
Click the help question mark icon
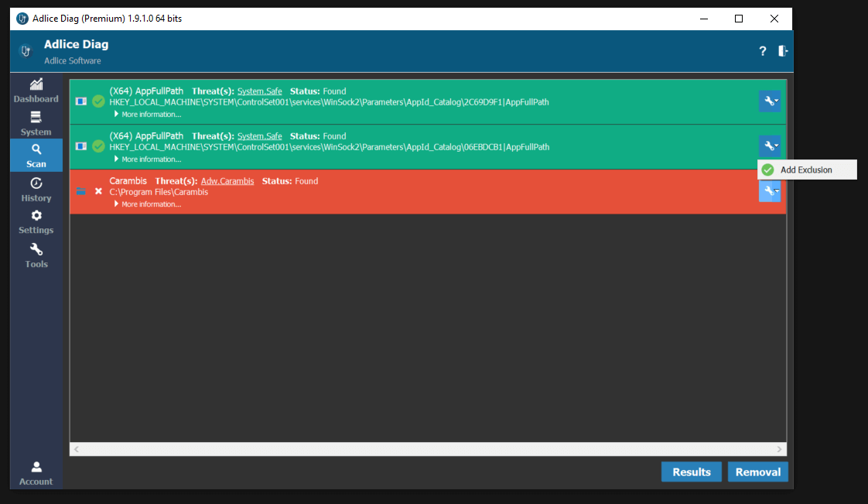pyautogui.click(x=762, y=51)
